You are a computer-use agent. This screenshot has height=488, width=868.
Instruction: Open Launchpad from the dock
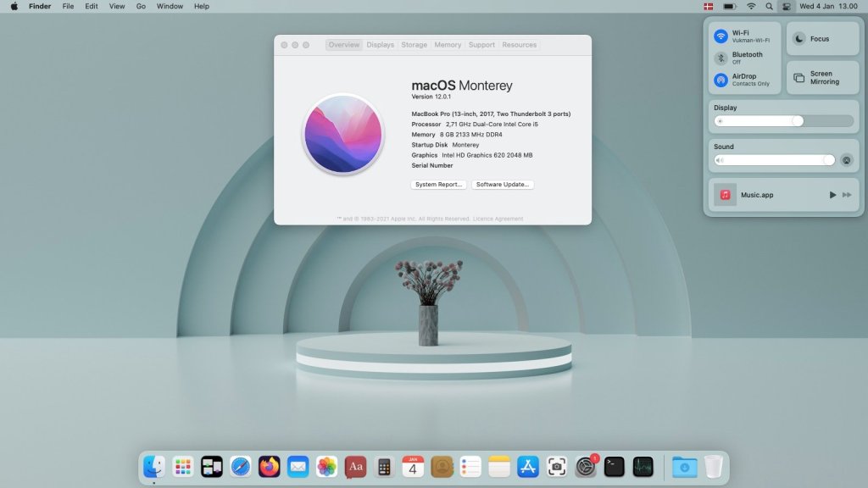(183, 467)
